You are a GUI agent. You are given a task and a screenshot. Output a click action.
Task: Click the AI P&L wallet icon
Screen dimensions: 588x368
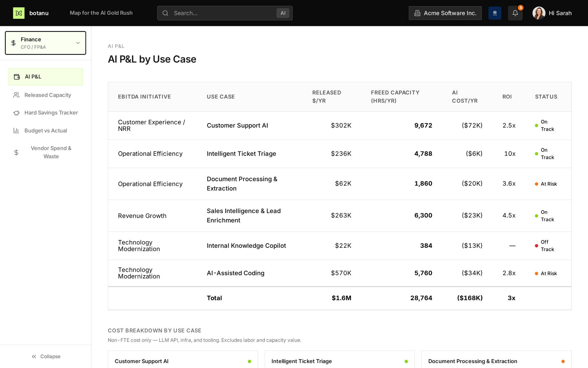pos(17,77)
